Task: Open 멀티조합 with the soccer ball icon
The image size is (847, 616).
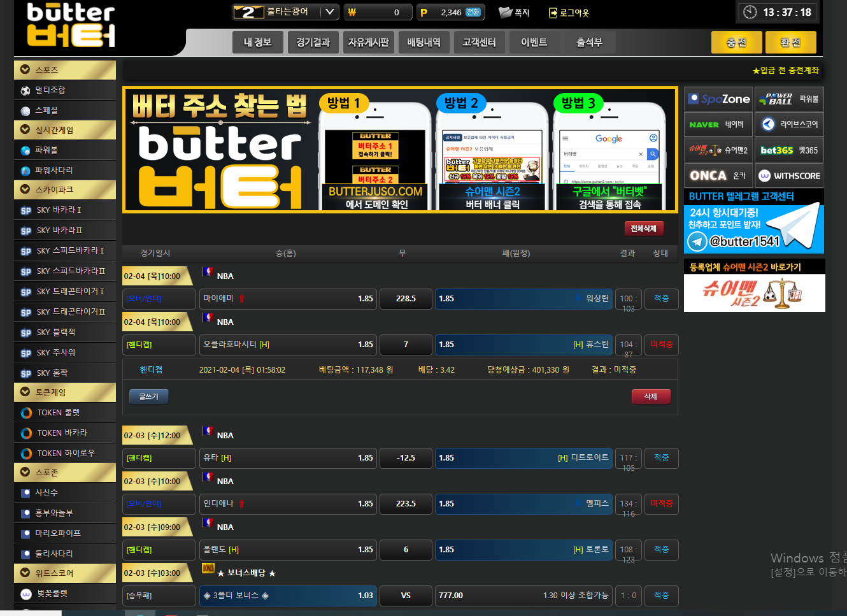Action: (65, 90)
